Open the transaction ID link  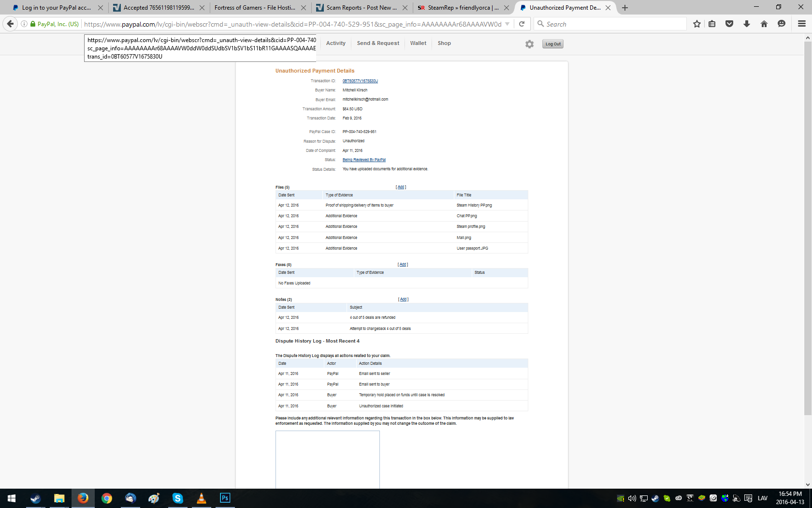[360, 81]
